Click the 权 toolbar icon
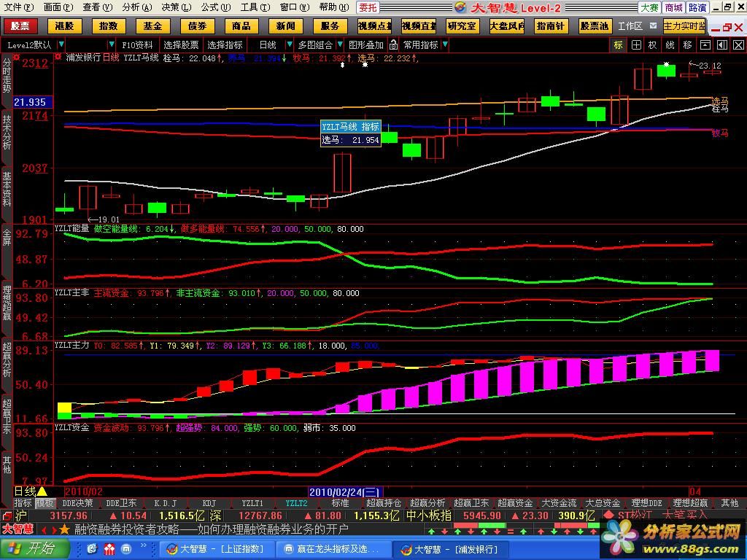The height and width of the screenshot is (560, 747). (653, 45)
